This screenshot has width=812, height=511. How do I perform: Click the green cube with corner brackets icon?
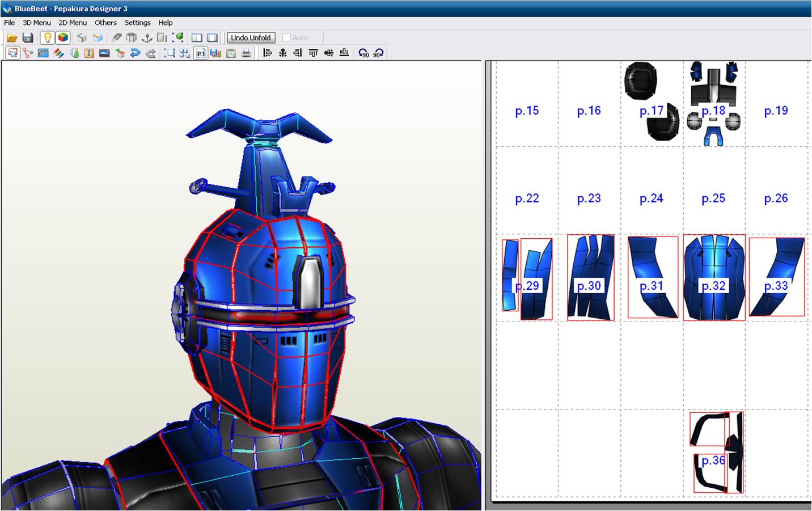click(x=178, y=38)
